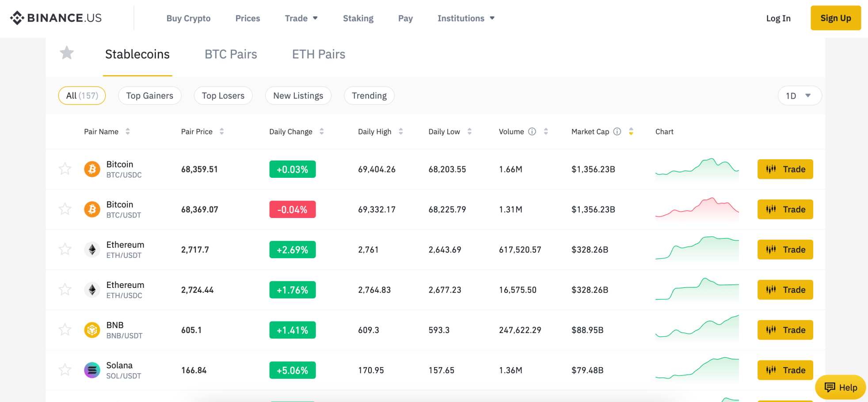
Task: Trade the ETH/USDT pair
Action: click(x=785, y=249)
